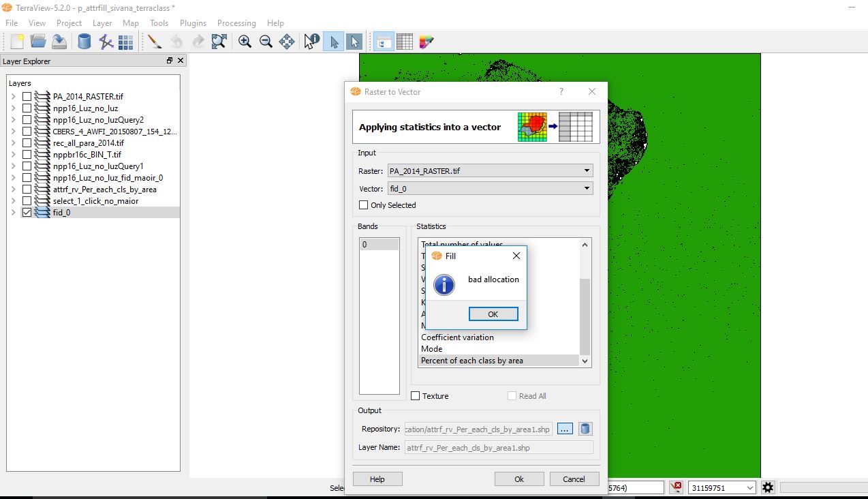The width and height of the screenshot is (868, 499).
Task: Tick the Texture checkbox
Action: pyautogui.click(x=416, y=396)
